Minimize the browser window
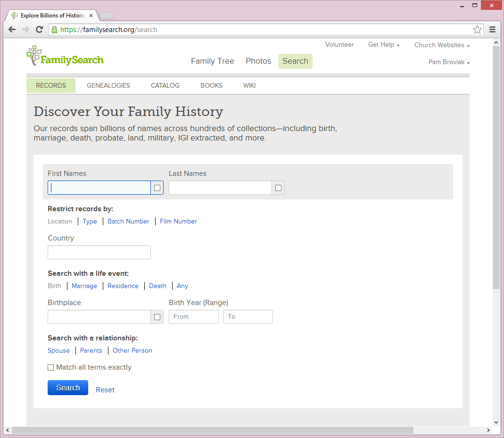504x438 pixels. 462,6
